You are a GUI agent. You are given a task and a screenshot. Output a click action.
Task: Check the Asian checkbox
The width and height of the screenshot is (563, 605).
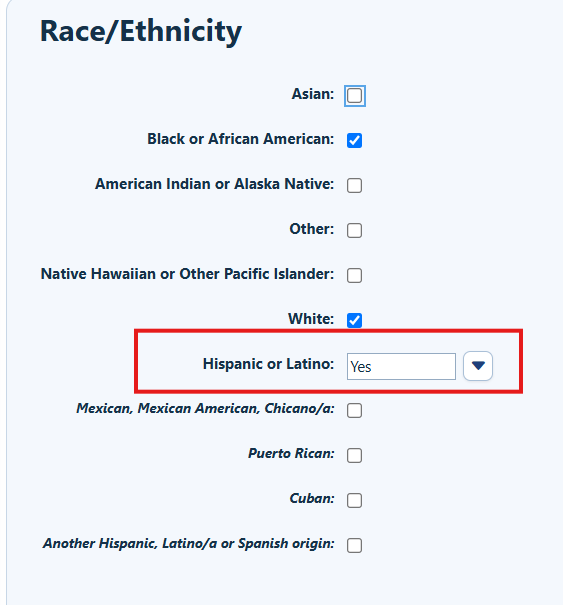pyautogui.click(x=354, y=96)
